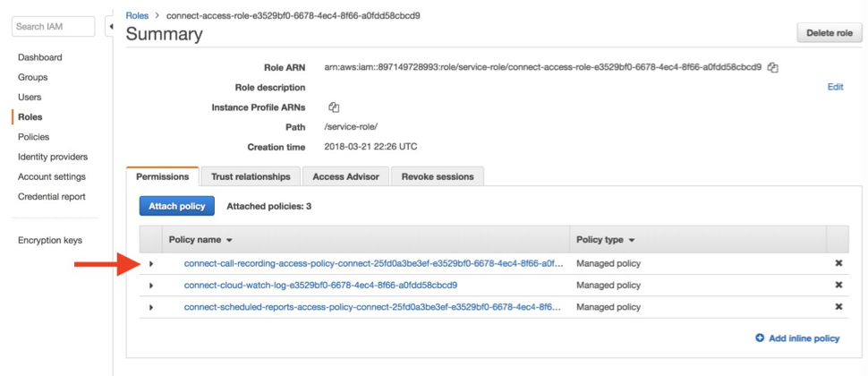The height and width of the screenshot is (376, 868).
Task: Expand the connect-cloud-watch-log policy row
Action: coord(151,286)
